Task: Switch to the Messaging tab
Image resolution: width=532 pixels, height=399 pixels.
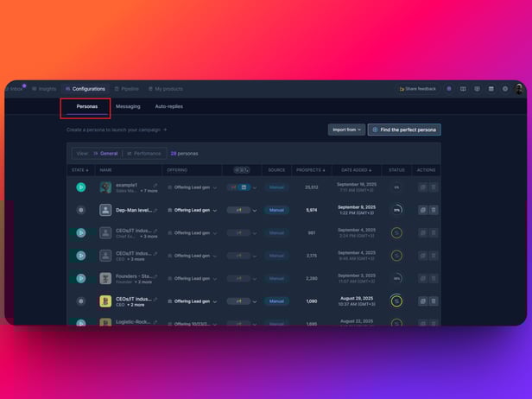Action: coord(128,106)
